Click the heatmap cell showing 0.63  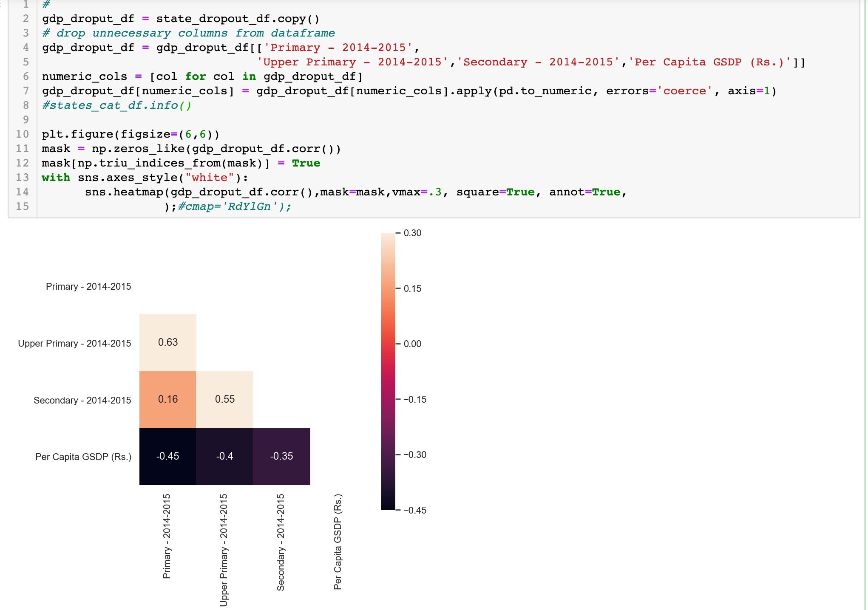(168, 342)
